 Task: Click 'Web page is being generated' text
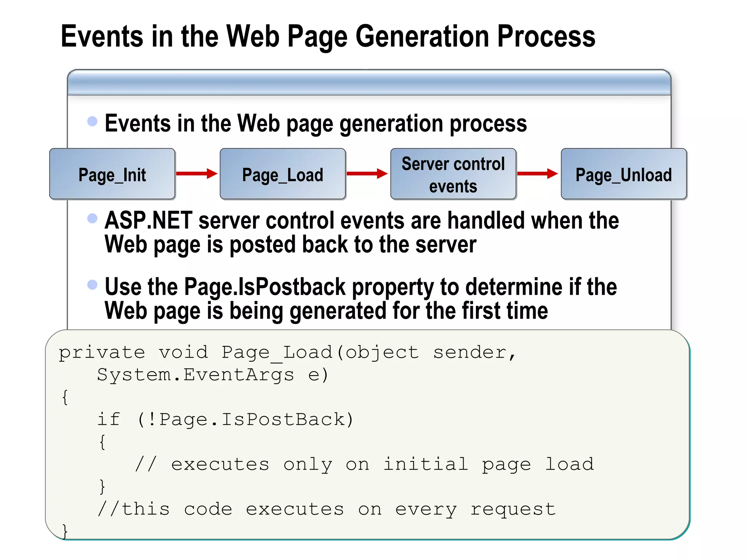click(326, 311)
